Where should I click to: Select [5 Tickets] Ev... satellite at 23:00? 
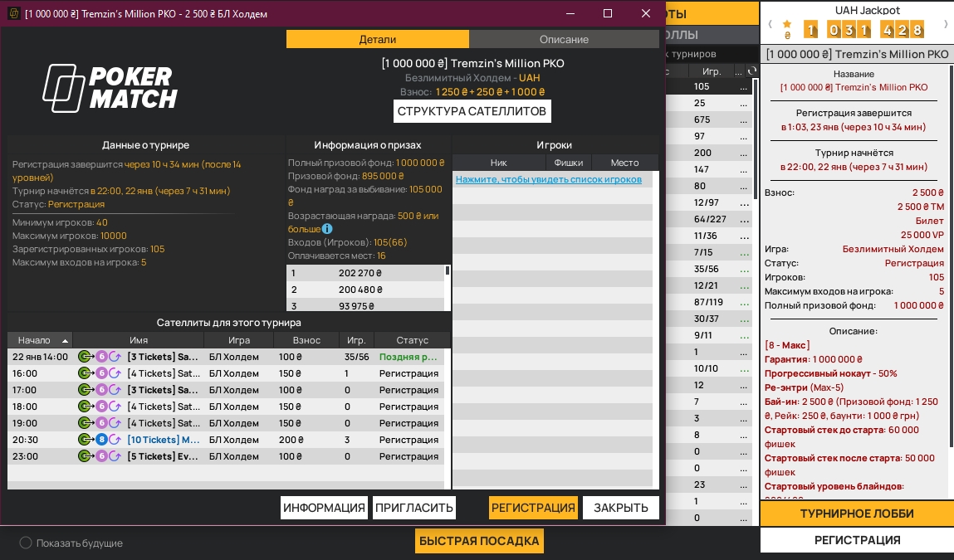(226, 456)
